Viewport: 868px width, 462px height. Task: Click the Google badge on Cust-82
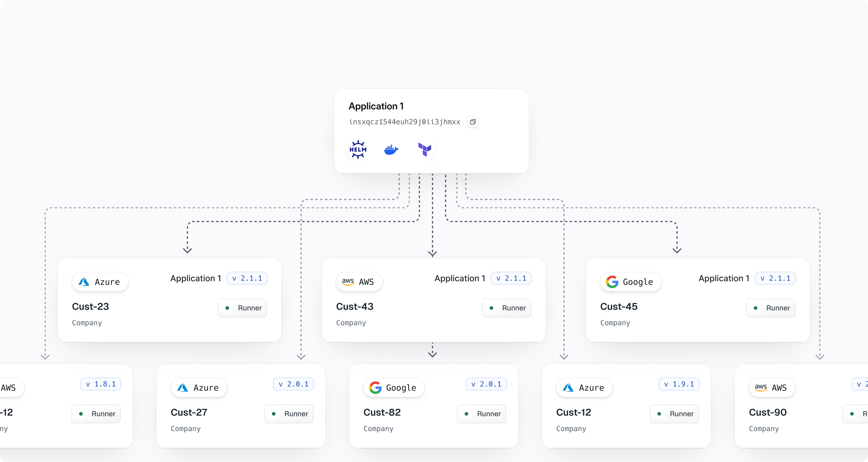pyautogui.click(x=394, y=388)
